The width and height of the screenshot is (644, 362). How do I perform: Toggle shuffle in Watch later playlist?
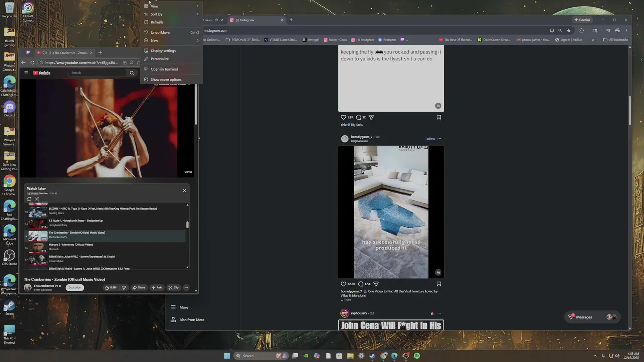coord(37,199)
